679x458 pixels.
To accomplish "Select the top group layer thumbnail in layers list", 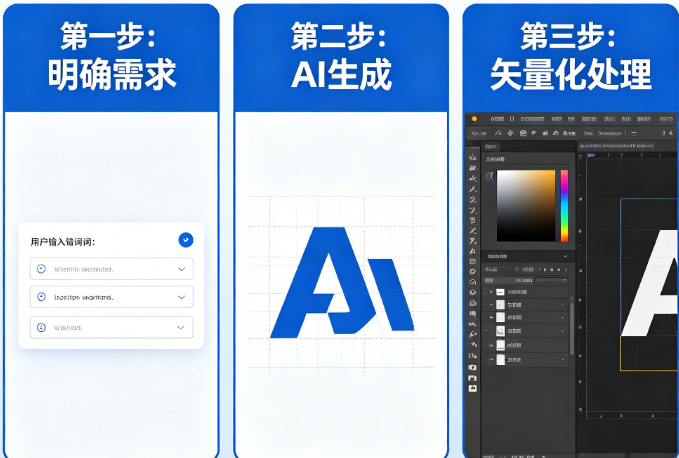I will (x=500, y=292).
